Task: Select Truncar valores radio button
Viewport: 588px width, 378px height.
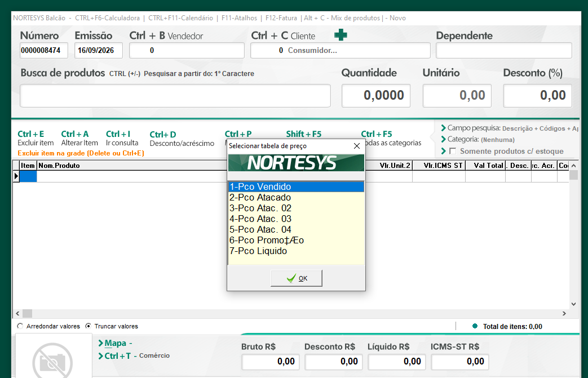Action: coord(88,326)
